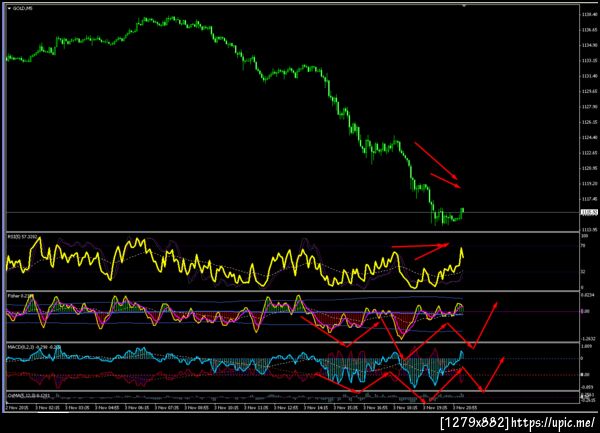Select the RSI indicator label
600x433 pixels.
pyautogui.click(x=21, y=237)
